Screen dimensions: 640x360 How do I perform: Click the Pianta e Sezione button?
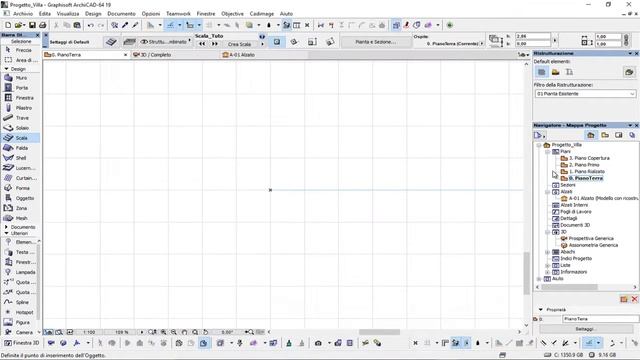point(376,42)
